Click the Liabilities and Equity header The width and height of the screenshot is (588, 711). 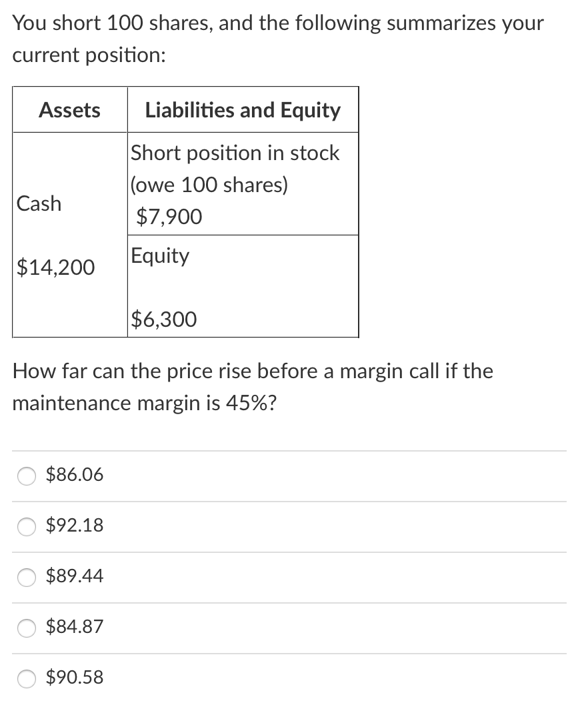(x=242, y=110)
